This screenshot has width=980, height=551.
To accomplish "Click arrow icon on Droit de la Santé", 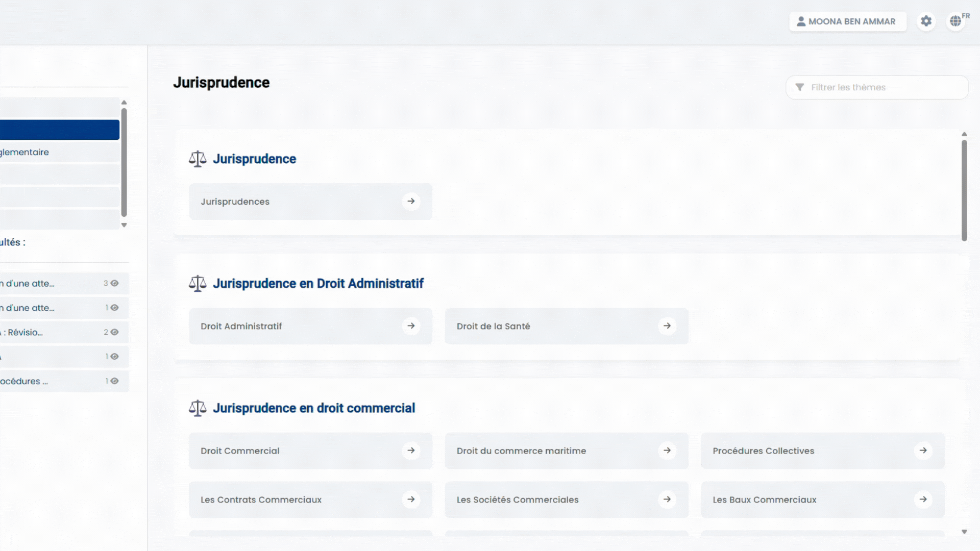I will tap(667, 326).
